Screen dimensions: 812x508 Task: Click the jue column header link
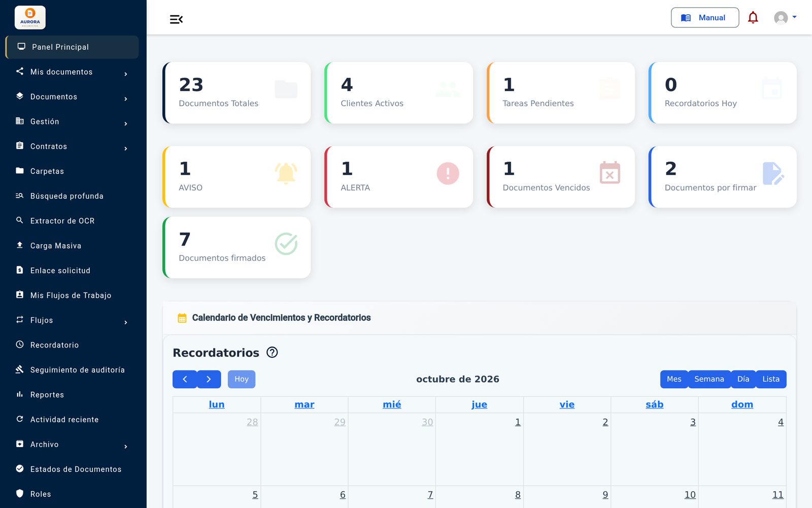point(479,404)
